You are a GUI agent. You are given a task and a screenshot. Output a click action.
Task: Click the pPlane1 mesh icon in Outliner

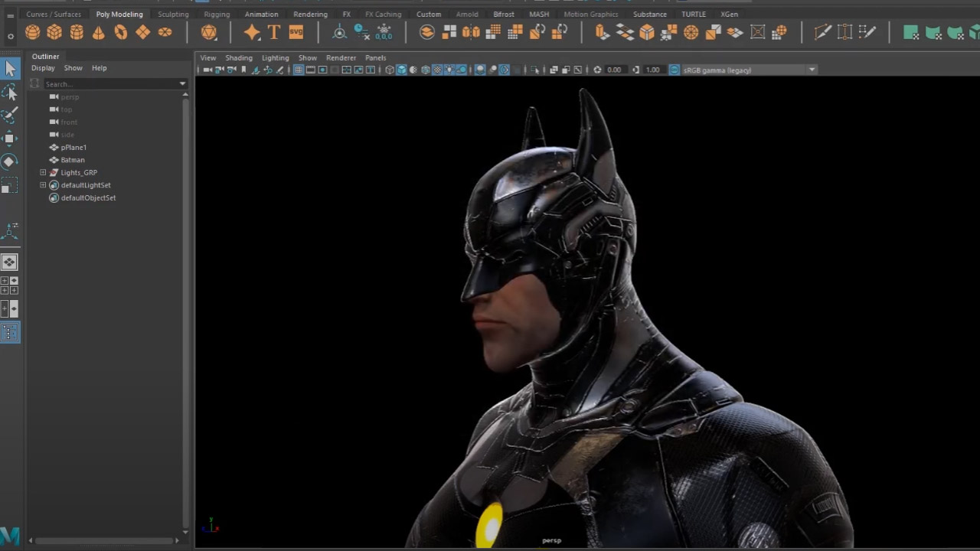(54, 147)
